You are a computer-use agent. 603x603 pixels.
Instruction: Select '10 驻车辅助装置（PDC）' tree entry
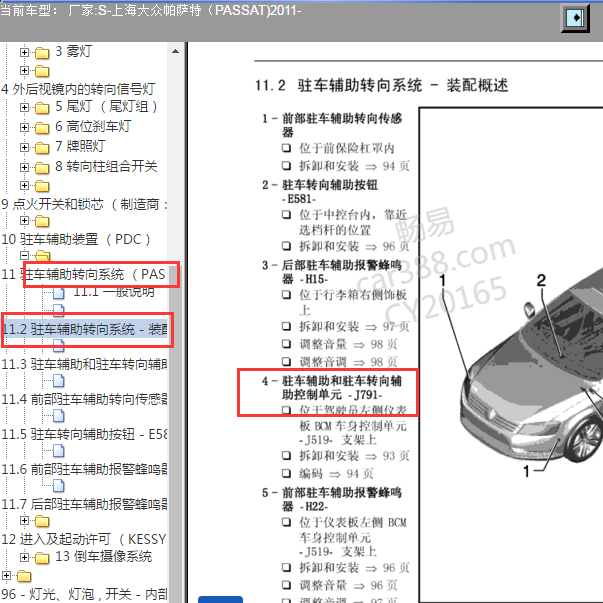pos(76,239)
